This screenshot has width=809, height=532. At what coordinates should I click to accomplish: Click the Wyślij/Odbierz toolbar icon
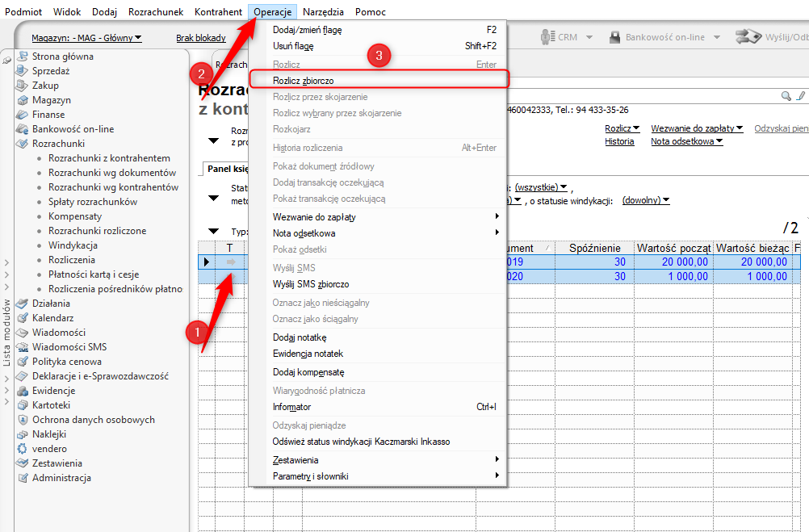(748, 36)
